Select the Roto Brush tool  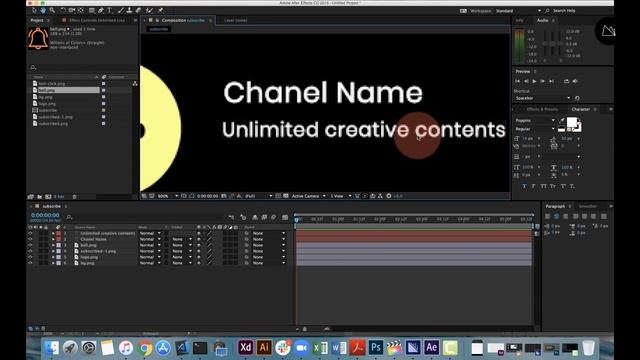[149, 10]
